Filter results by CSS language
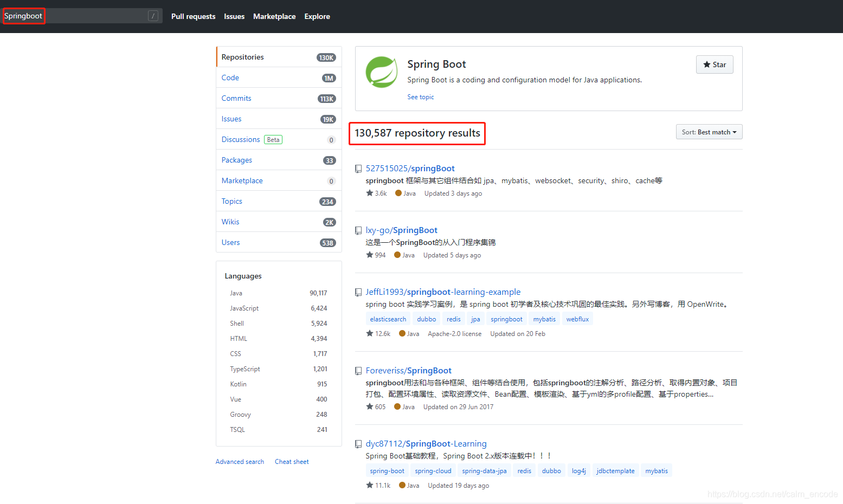This screenshot has height=504, width=843. click(279, 354)
